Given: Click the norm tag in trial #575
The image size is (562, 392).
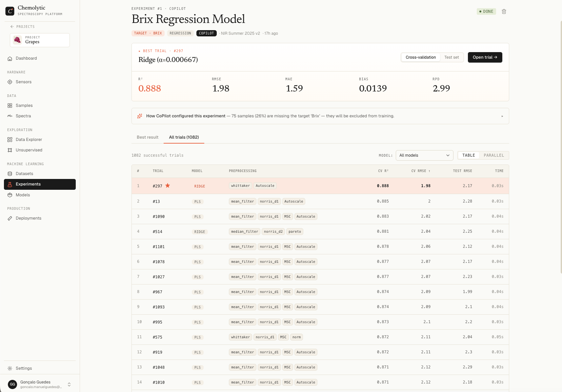Looking at the screenshot, I should pos(296,337).
